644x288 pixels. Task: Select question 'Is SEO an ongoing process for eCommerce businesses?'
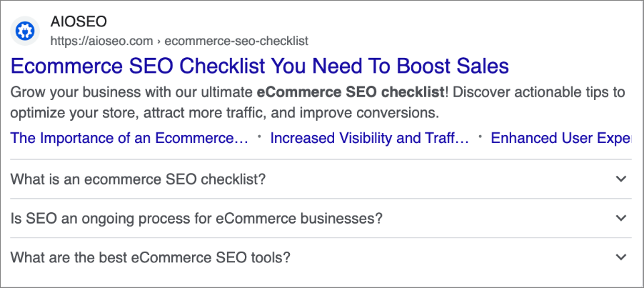(x=196, y=219)
